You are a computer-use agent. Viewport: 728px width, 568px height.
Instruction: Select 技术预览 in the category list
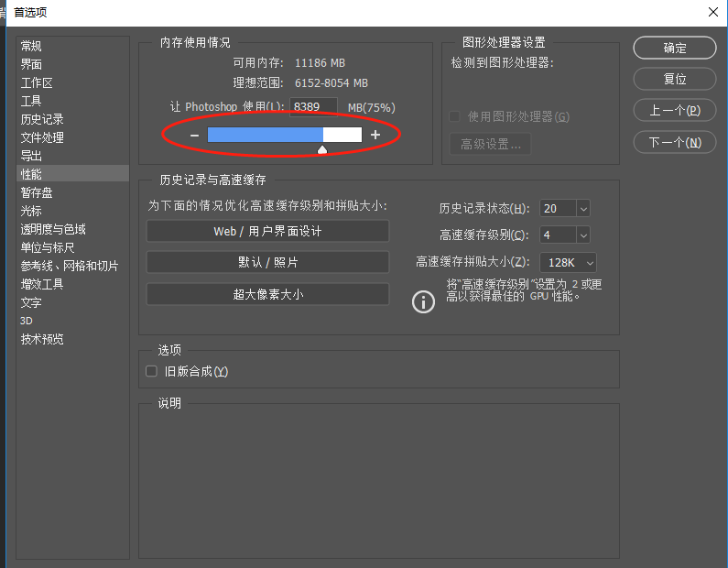click(x=72, y=339)
